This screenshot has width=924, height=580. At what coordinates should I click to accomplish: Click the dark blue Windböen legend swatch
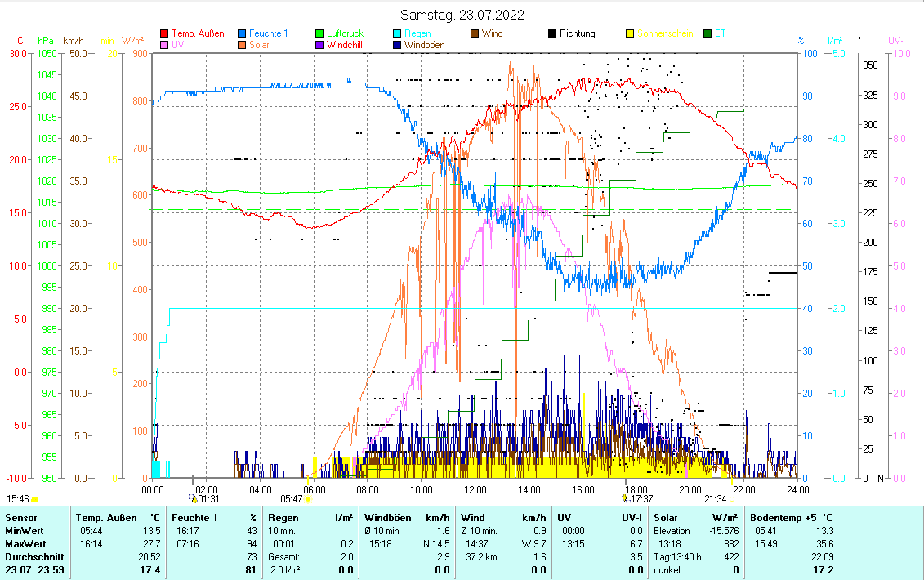pos(398,45)
